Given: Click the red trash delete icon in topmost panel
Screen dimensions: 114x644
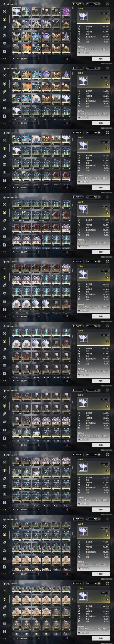Looking at the screenshot, I should pos(67,59).
